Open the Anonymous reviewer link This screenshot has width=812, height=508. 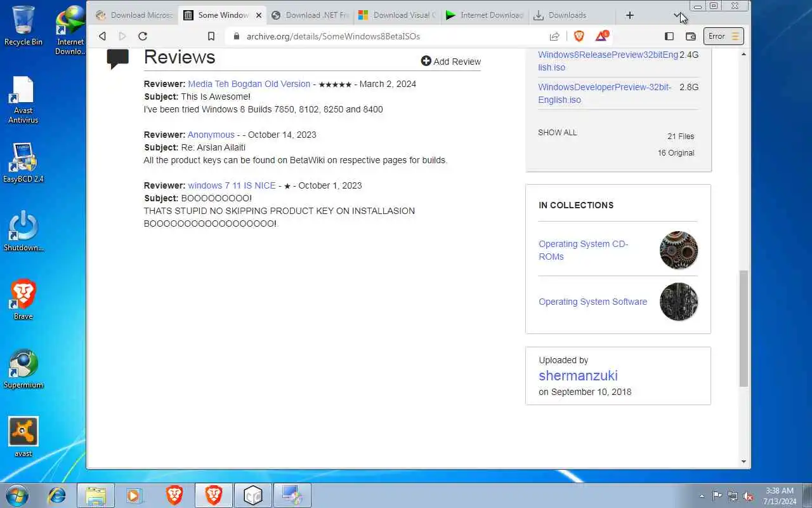[x=211, y=135]
